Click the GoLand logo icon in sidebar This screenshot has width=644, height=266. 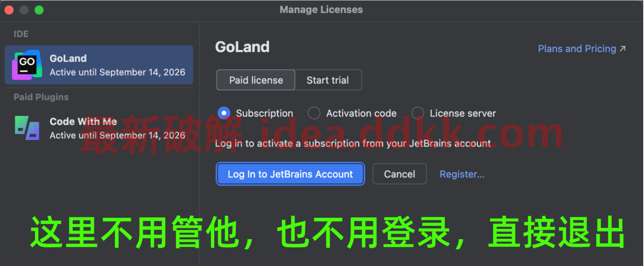[27, 65]
